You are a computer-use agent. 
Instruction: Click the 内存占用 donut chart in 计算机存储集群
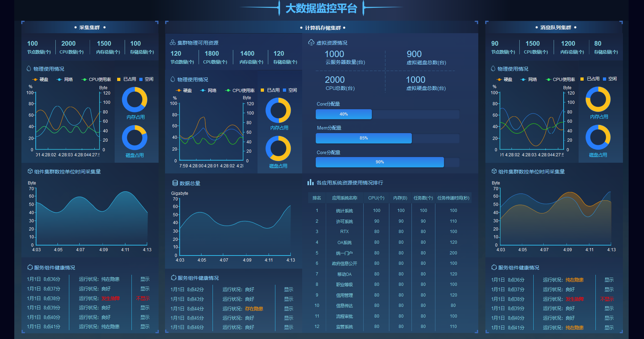click(x=278, y=110)
